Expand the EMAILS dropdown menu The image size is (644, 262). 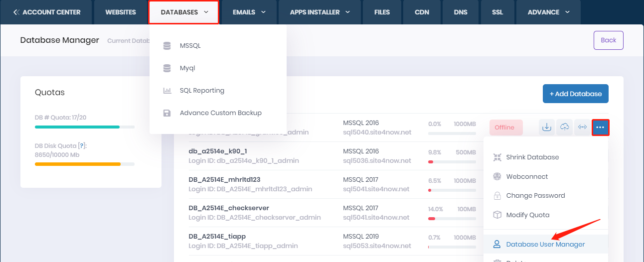[x=249, y=12]
